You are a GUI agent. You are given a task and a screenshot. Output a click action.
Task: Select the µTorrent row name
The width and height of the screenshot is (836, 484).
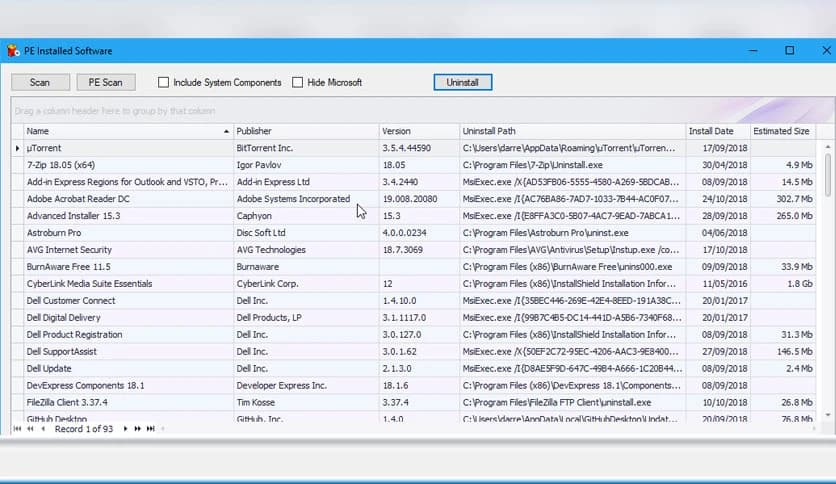pyautogui.click(x=44, y=148)
